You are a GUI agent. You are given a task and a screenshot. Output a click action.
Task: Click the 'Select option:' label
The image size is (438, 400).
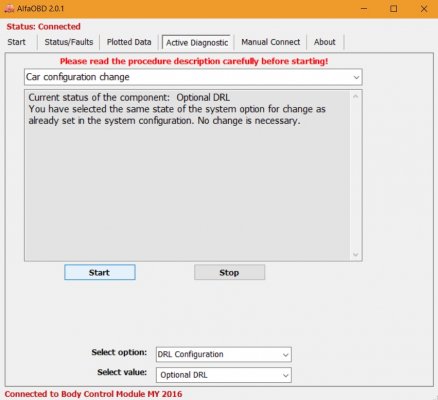[119, 352]
